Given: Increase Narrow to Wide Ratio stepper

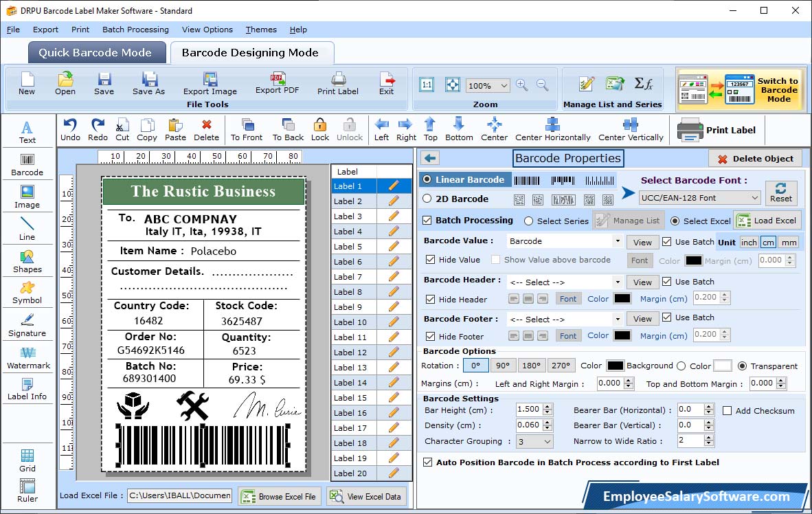Looking at the screenshot, I should coord(709,437).
